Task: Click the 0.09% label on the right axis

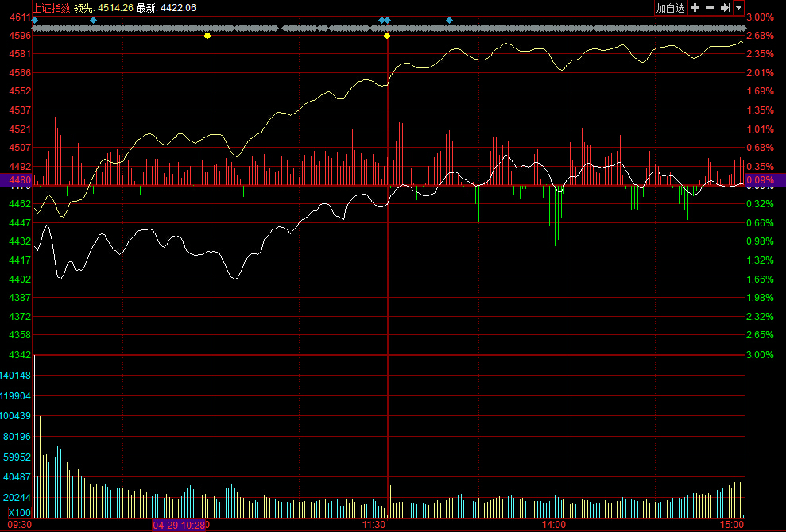Action: pyautogui.click(x=761, y=180)
